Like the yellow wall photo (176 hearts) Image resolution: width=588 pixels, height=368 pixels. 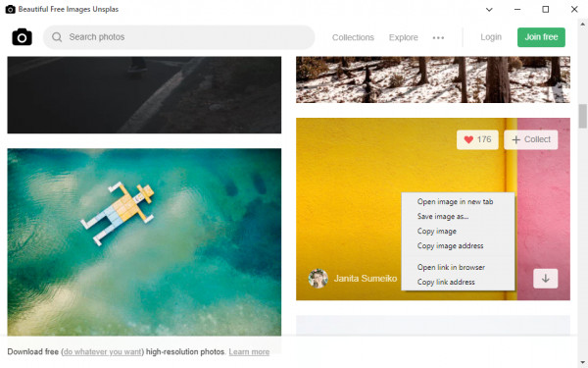(x=477, y=139)
